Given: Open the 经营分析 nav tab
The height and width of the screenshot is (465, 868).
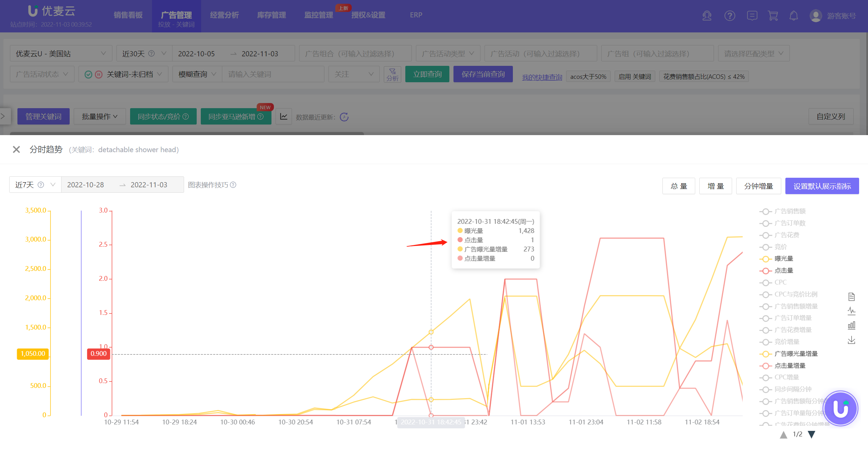Looking at the screenshot, I should (x=224, y=15).
